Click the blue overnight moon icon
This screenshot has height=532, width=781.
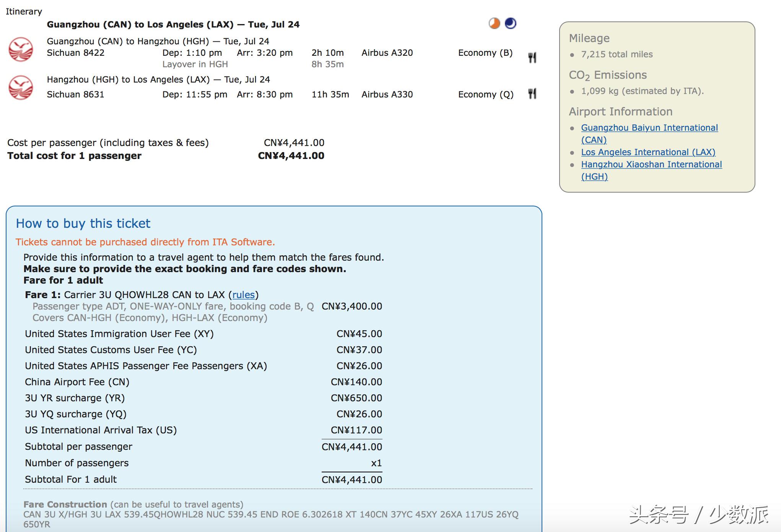tap(510, 24)
